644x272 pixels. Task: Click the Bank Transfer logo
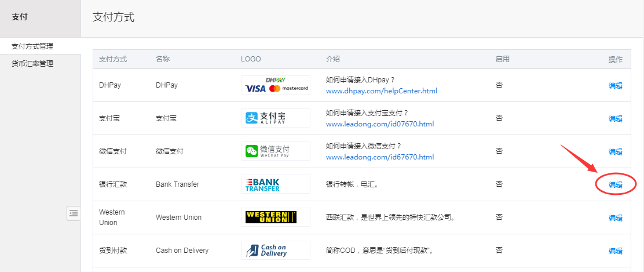pyautogui.click(x=276, y=184)
